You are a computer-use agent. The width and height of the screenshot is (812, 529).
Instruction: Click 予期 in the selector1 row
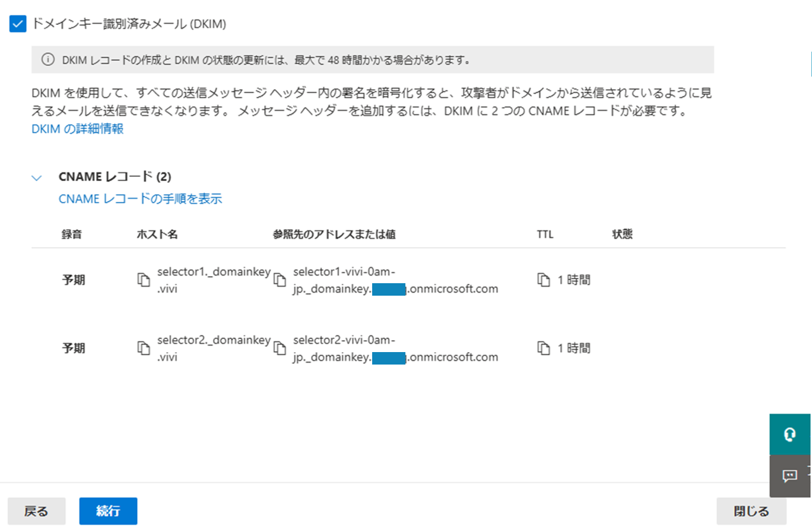[x=74, y=280]
